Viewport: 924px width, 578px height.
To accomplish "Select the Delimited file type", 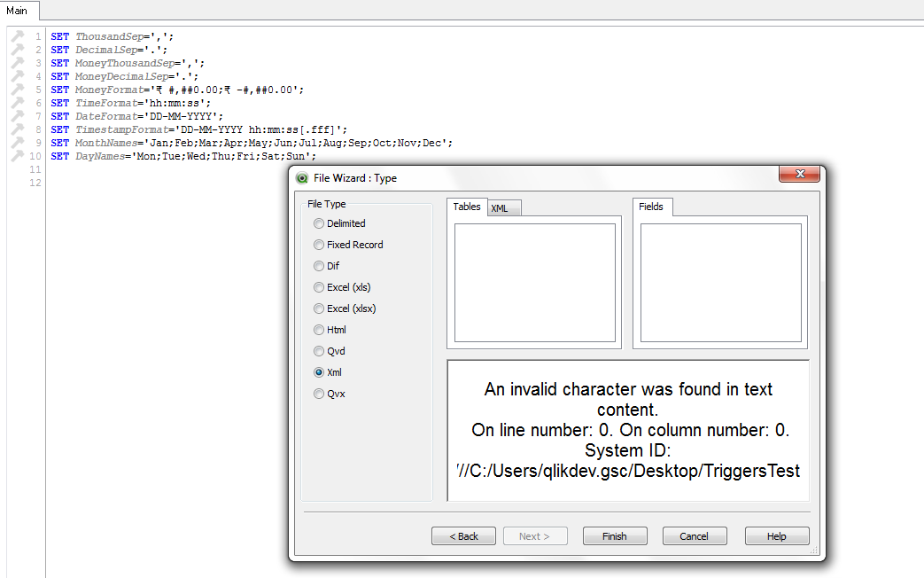I will pyautogui.click(x=319, y=223).
